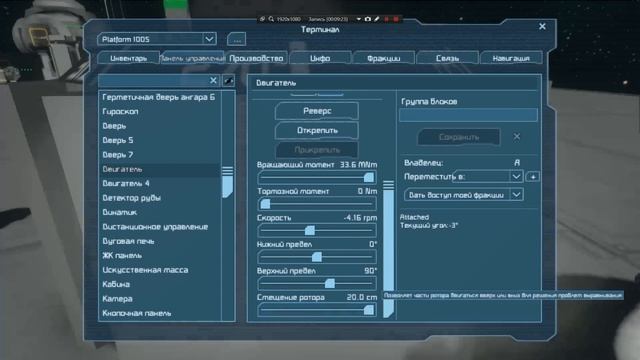Image resolution: width=640 pixels, height=360 pixels.
Task: Click the X delete group icon beside Сохранить
Action: click(517, 136)
